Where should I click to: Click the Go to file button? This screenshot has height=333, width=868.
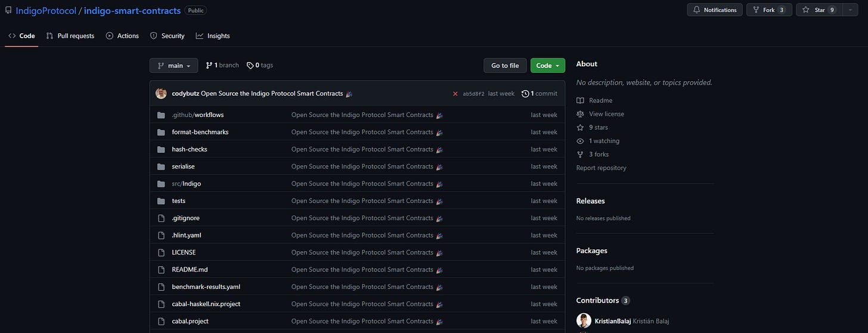click(505, 66)
